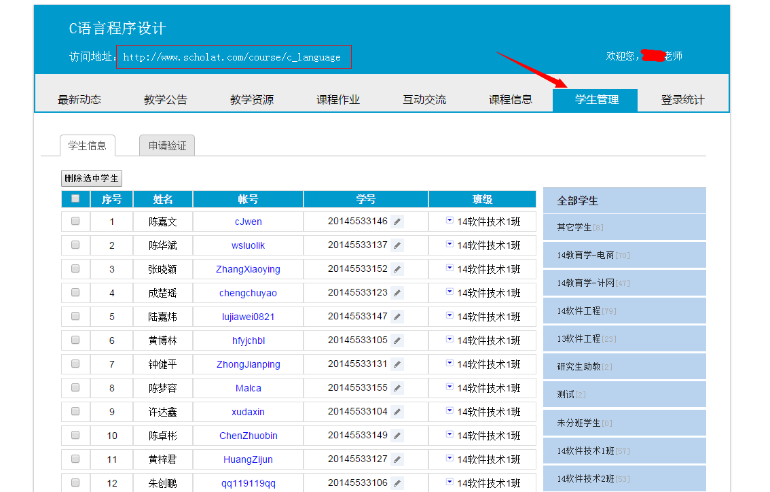Click edit pencil next to student ID 20145533152
Image resolution: width=770 pixels, height=492 pixels.
point(397,269)
